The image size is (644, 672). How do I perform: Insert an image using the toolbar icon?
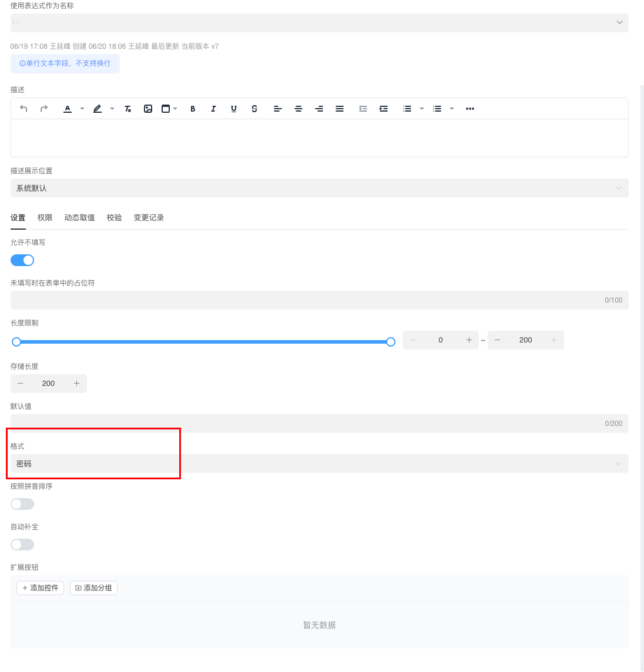148,109
